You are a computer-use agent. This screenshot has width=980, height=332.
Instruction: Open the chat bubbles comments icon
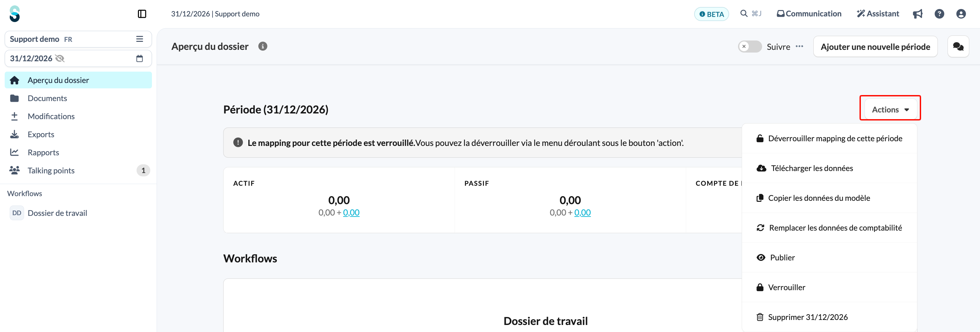point(958,47)
